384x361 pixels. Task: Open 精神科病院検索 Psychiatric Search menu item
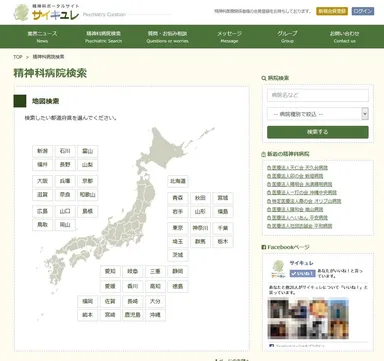(x=103, y=37)
